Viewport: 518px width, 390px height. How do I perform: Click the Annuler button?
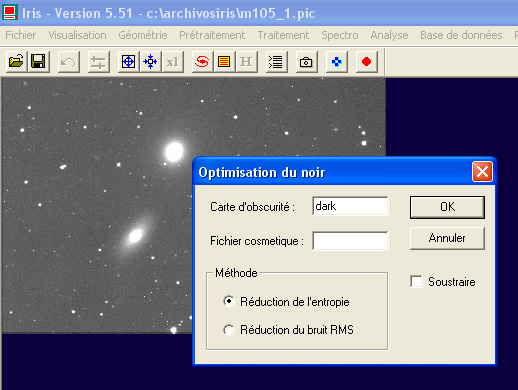point(447,238)
